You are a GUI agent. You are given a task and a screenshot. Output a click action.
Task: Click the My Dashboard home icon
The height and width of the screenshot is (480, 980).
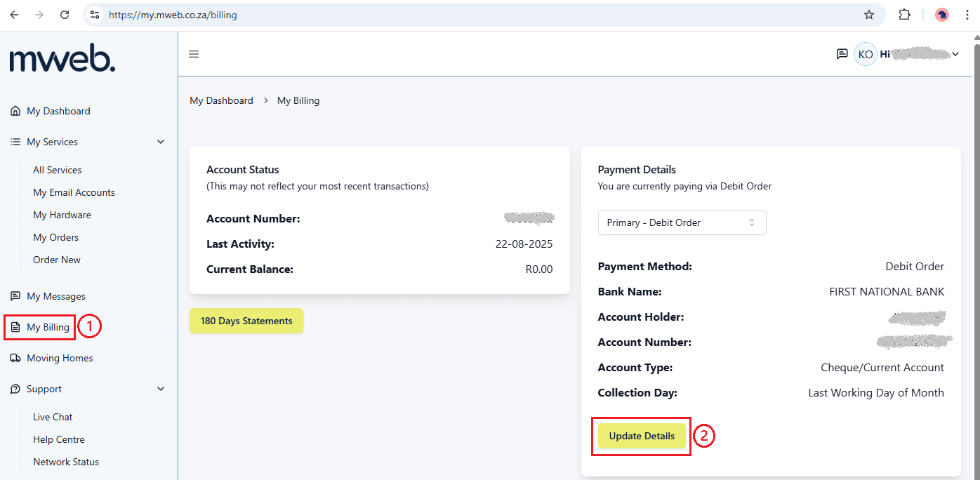click(x=15, y=110)
